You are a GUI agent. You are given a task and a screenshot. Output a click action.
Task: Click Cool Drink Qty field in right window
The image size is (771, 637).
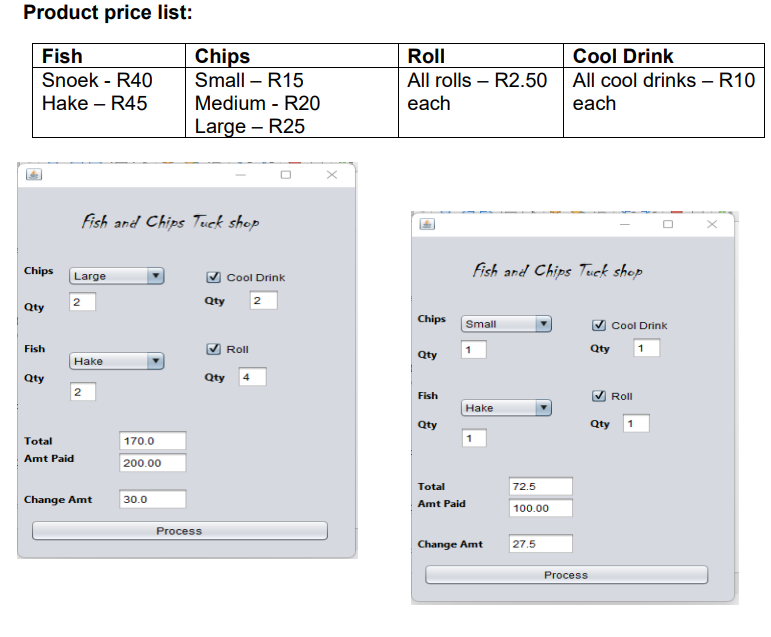pos(647,348)
